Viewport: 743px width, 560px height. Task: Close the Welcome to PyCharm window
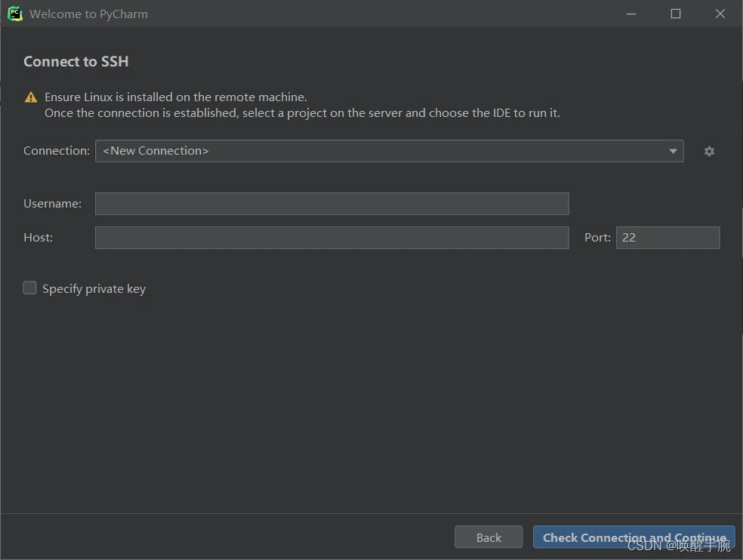(720, 14)
